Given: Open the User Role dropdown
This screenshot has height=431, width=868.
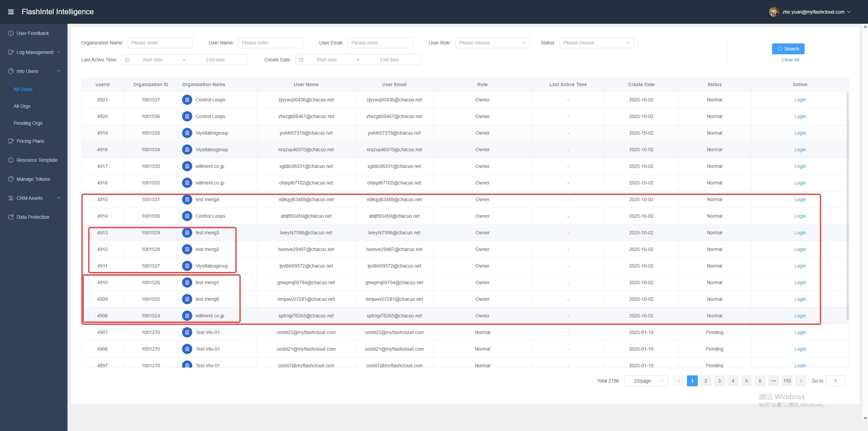Looking at the screenshot, I should pyautogui.click(x=492, y=43).
